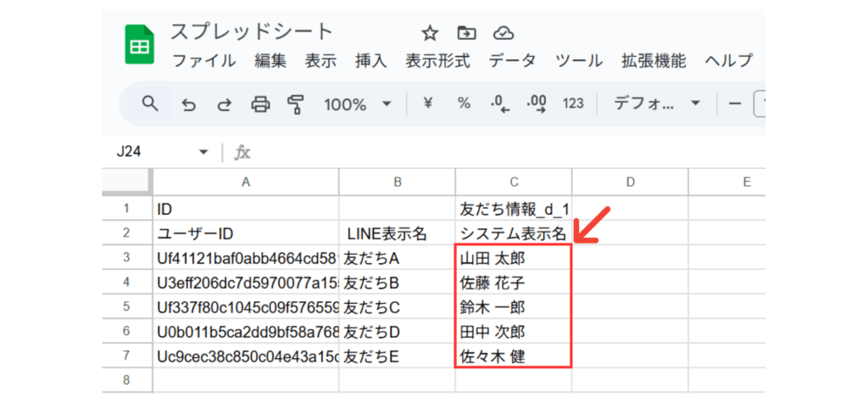Screen dimensions: 868x415
Task: Apply percent format to cells
Action: coord(464,104)
